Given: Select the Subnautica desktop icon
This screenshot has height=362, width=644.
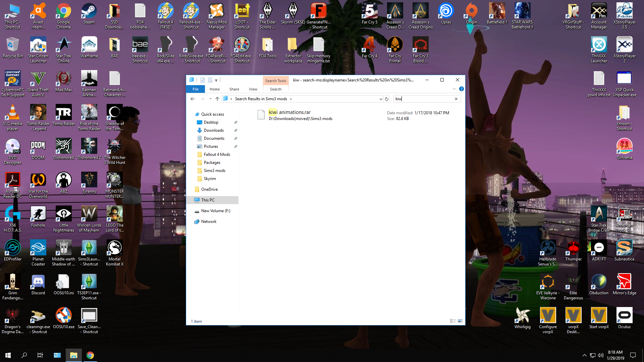Looking at the screenshot, I should 624,251.
